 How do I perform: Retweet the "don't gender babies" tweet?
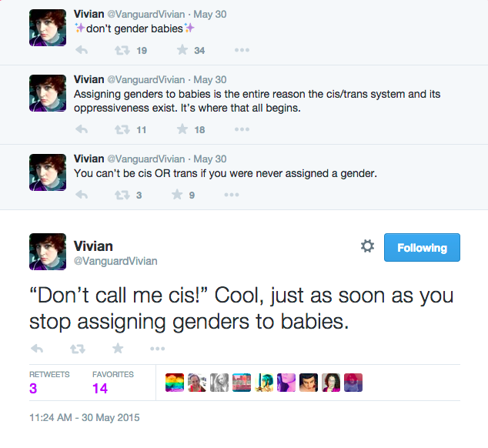tap(122, 51)
